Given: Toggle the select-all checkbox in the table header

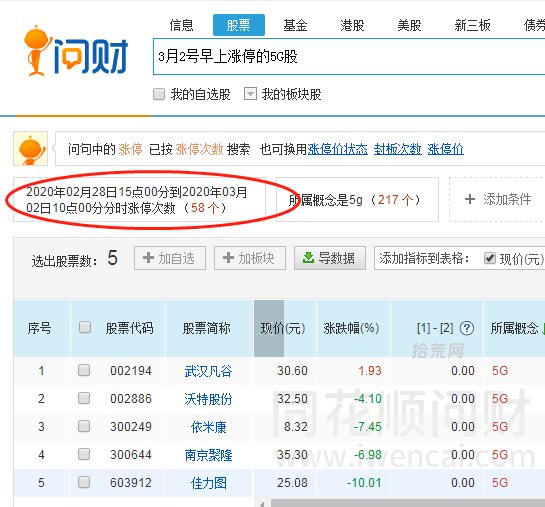Looking at the screenshot, I should point(85,327).
